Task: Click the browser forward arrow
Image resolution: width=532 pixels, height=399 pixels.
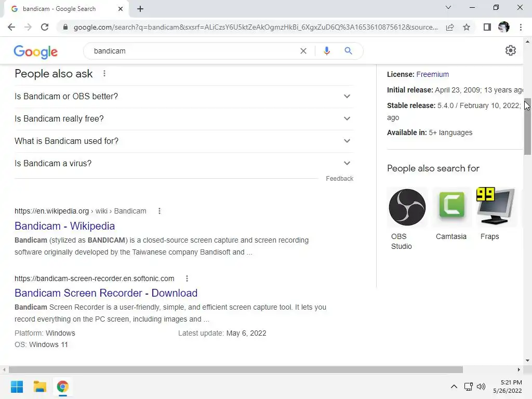Action: click(x=28, y=27)
